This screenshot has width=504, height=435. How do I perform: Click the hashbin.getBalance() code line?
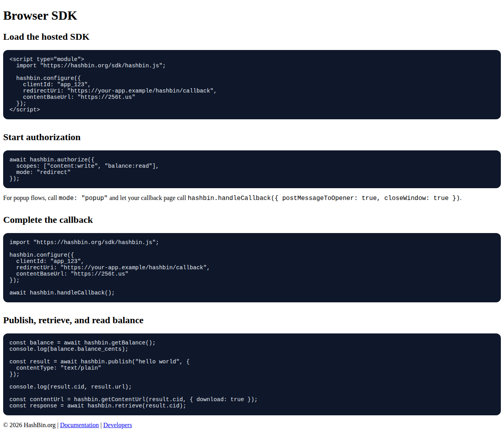click(x=82, y=343)
